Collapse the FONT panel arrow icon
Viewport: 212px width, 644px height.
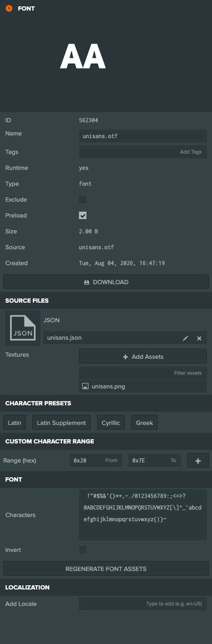(x=9, y=8)
